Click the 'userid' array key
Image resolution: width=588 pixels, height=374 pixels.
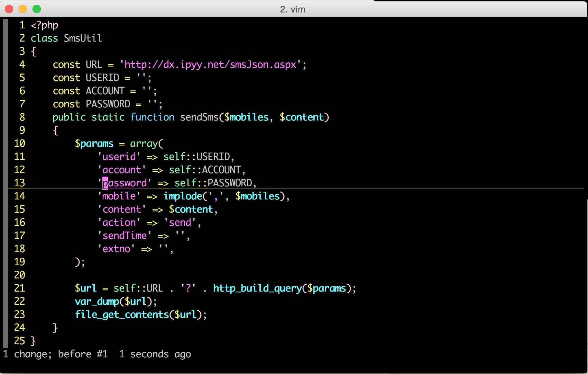point(119,157)
